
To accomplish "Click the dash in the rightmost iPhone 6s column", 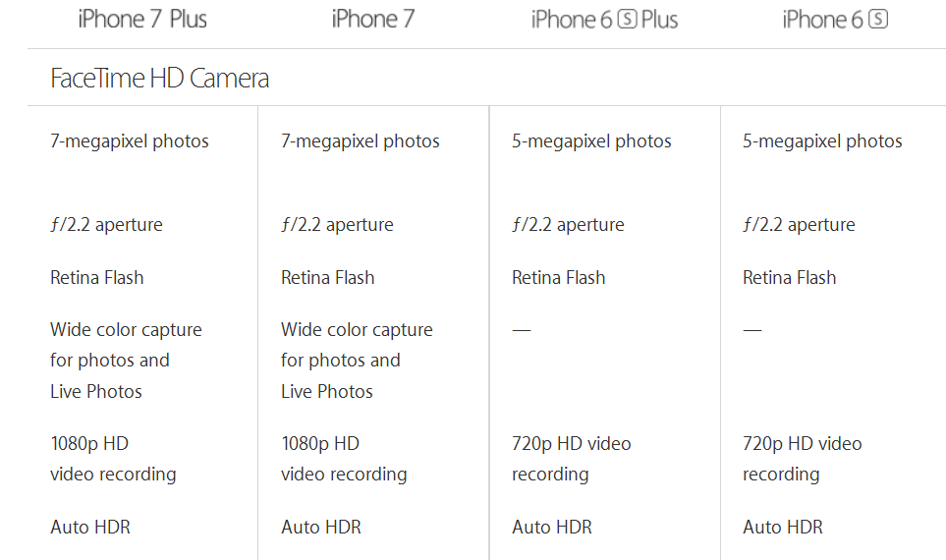I will pos(752,330).
